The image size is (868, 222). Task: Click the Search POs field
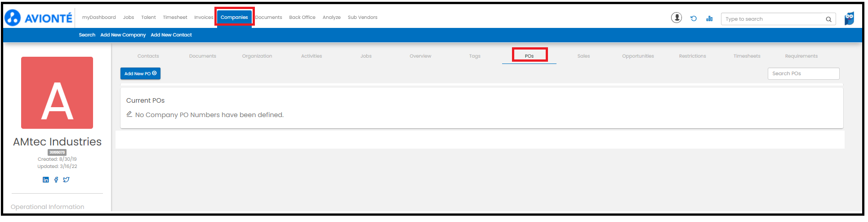803,73
